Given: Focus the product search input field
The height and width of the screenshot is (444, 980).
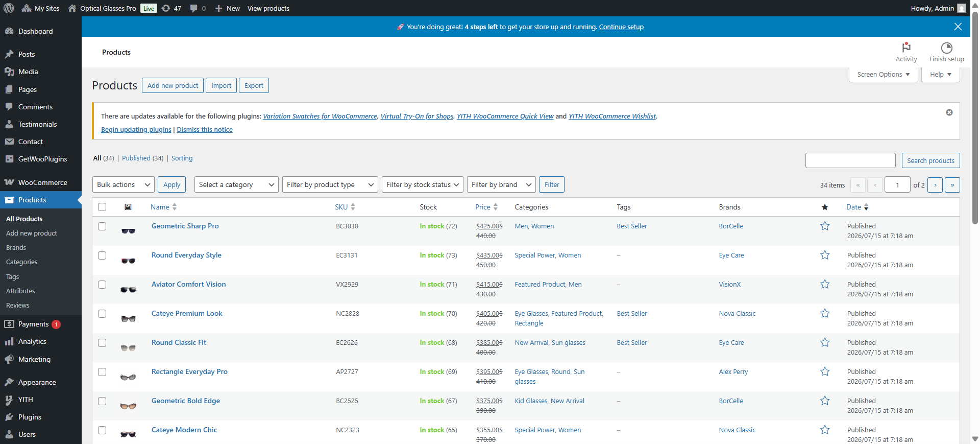Looking at the screenshot, I should tap(850, 160).
